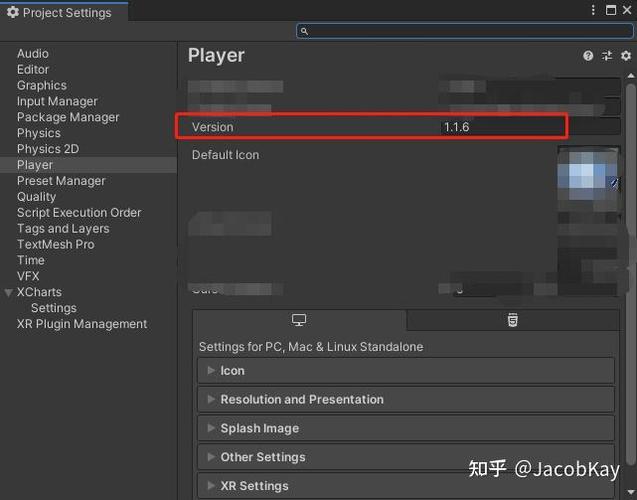Select the Default Icon texture thumbnail
Viewport: 637px width, 500px height.
pyautogui.click(x=589, y=179)
